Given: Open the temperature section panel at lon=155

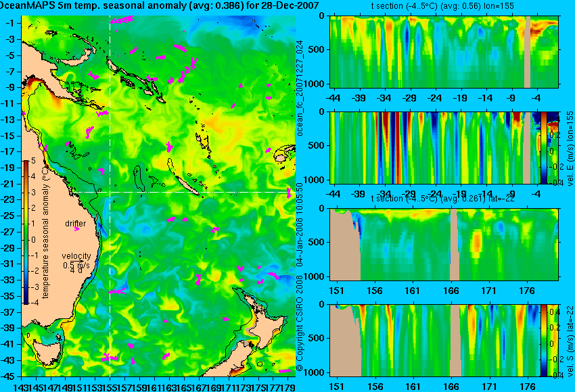Looking at the screenshot, I should point(444,51).
